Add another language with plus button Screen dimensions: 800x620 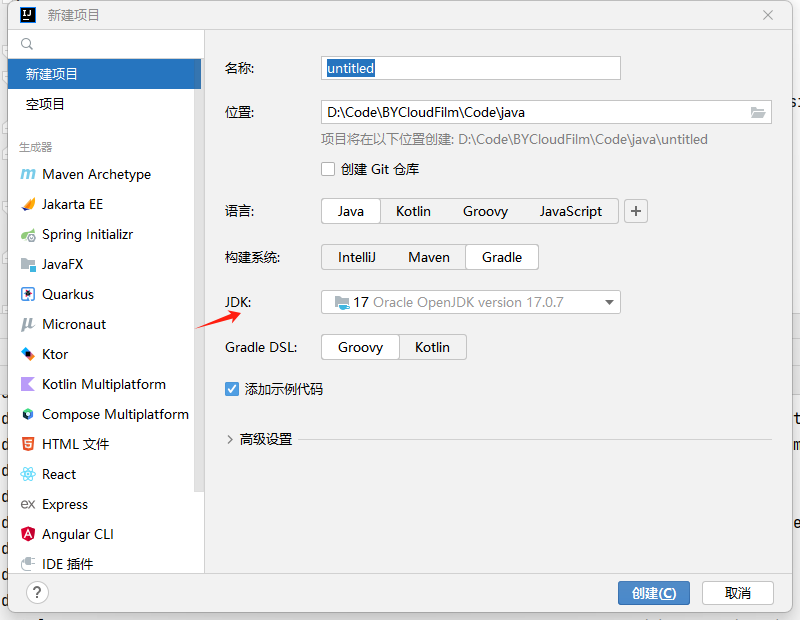[636, 211]
